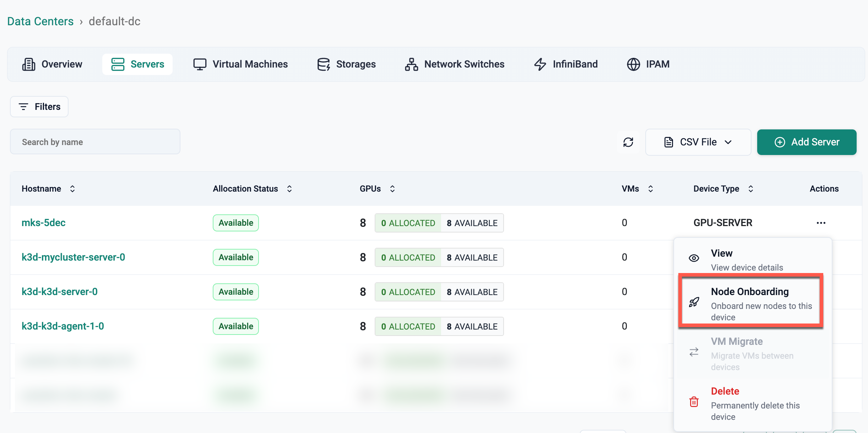Click the red trash Delete icon
Image resolution: width=868 pixels, height=433 pixels.
(x=694, y=402)
